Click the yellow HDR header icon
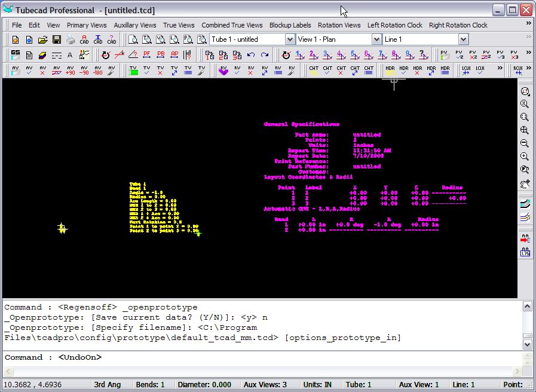Viewport: 536px width, 392px height. tap(390, 70)
